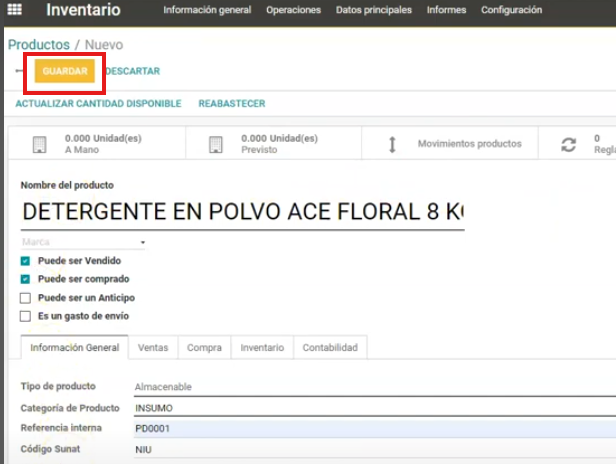Click the Inventario app title
The width and height of the screenshot is (616, 464).
click(x=83, y=10)
